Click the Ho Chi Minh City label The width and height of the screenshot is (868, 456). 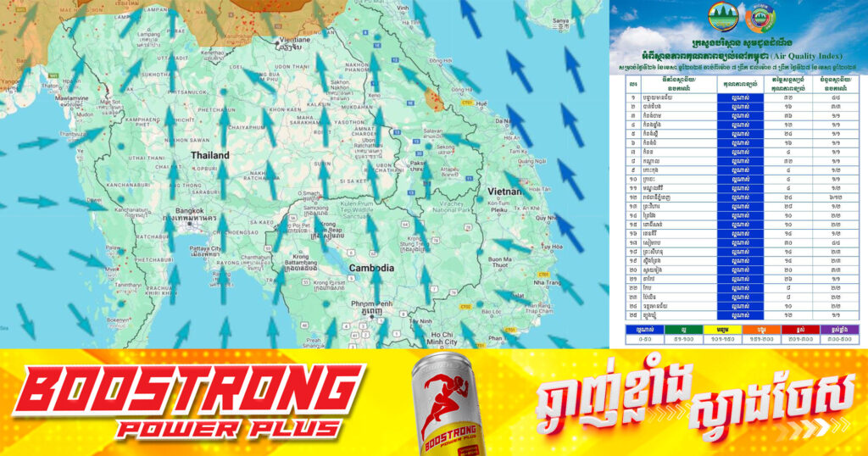(442, 336)
